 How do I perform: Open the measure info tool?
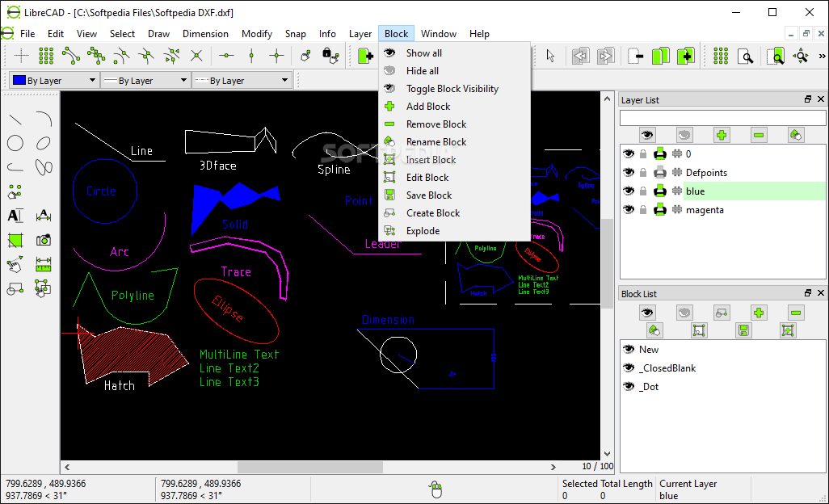(44, 264)
